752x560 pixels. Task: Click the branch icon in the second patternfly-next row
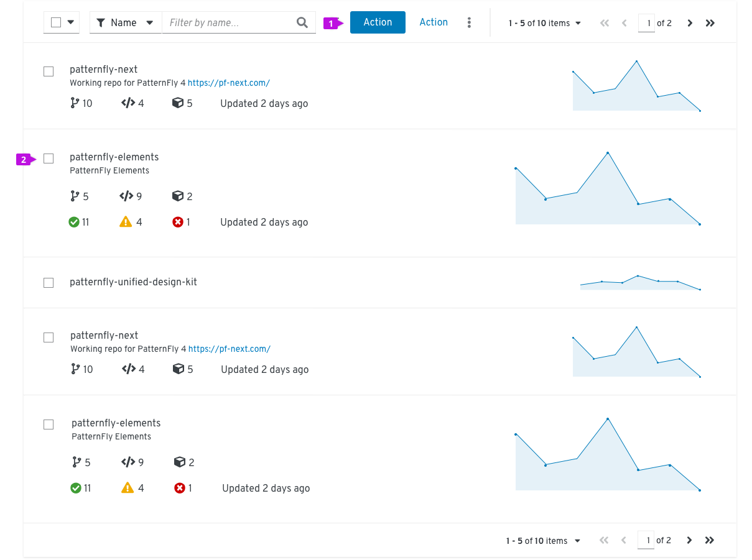pos(76,369)
